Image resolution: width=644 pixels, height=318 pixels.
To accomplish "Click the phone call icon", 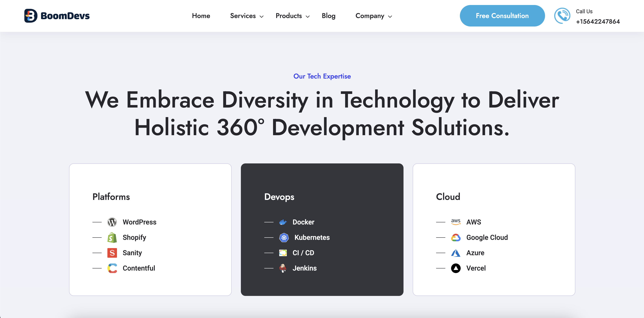I will coord(562,16).
